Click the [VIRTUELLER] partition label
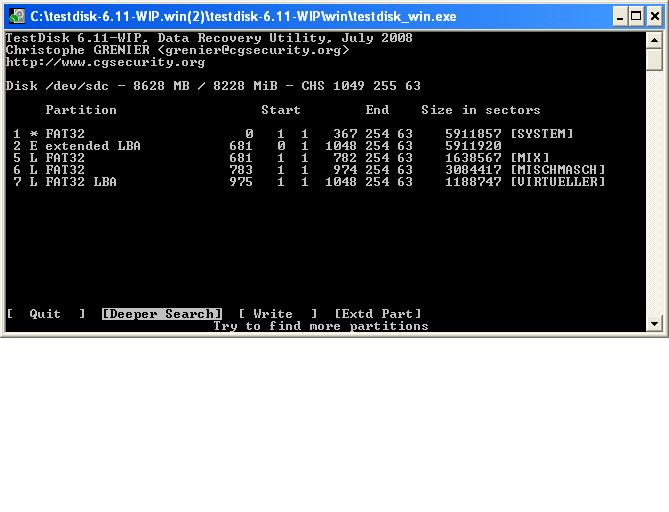Screen dimensions: 669x512 click(558, 182)
